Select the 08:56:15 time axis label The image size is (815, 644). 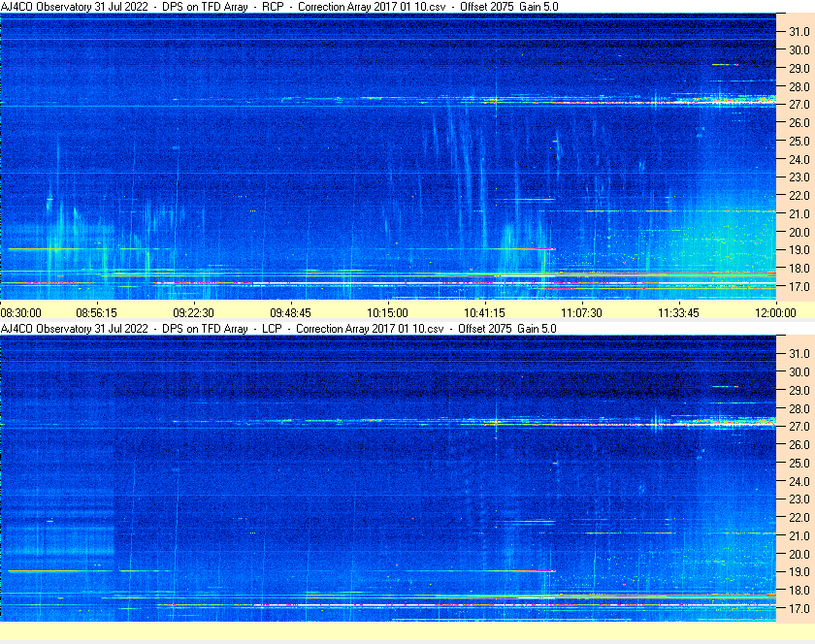point(97,313)
